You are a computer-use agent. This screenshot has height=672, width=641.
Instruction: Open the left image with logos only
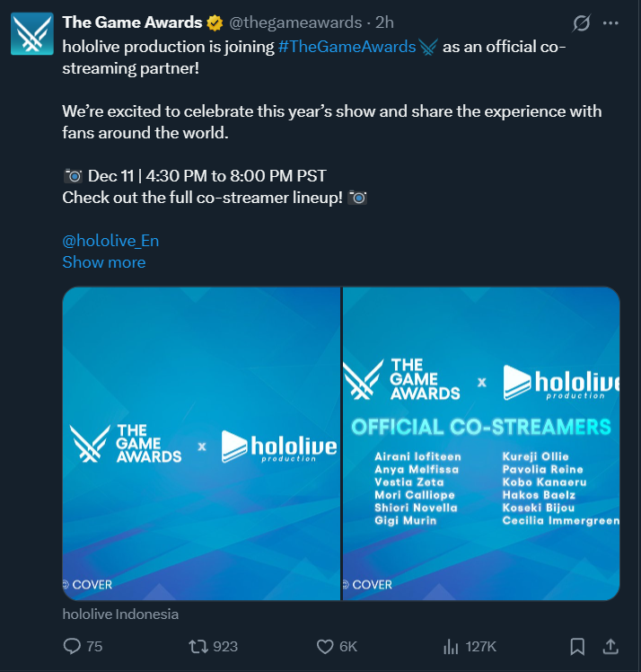point(201,444)
